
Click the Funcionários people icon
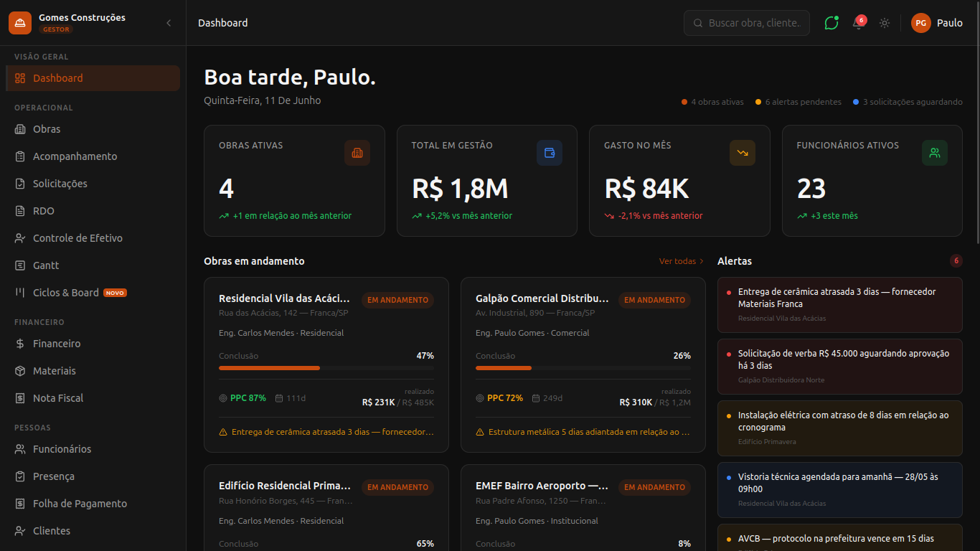pyautogui.click(x=20, y=449)
